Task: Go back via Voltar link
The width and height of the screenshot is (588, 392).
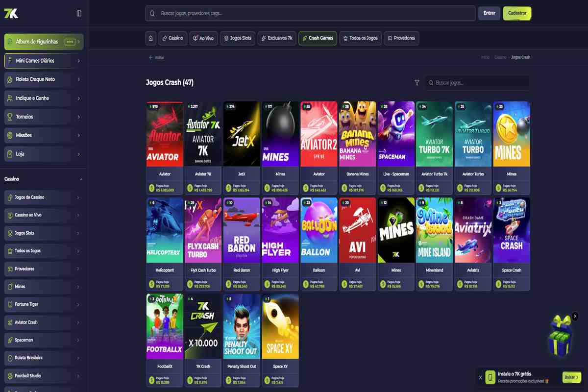Action: pyautogui.click(x=156, y=57)
